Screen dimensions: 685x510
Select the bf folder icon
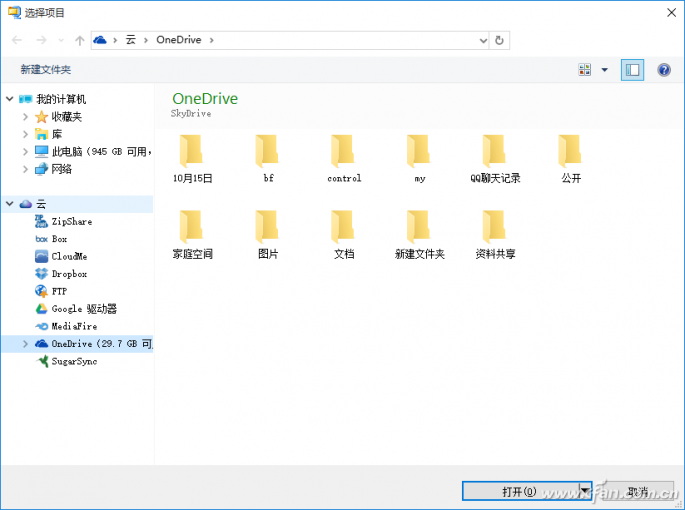point(267,151)
